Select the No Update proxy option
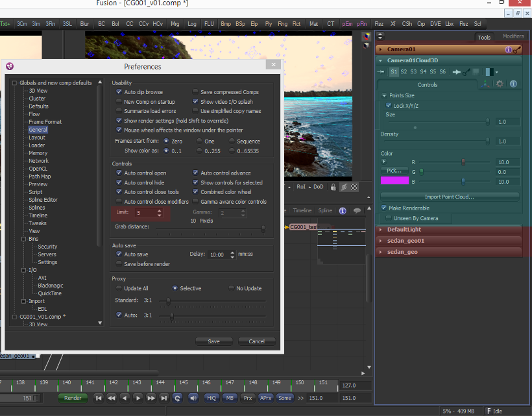This screenshot has height=416, width=532. 231,288
